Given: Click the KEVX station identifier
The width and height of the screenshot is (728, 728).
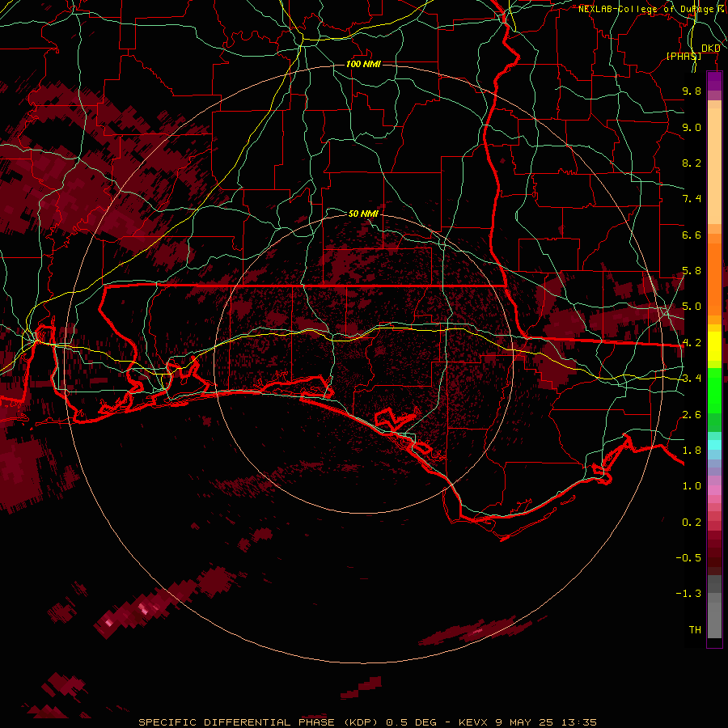Looking at the screenshot, I should tap(472, 722).
